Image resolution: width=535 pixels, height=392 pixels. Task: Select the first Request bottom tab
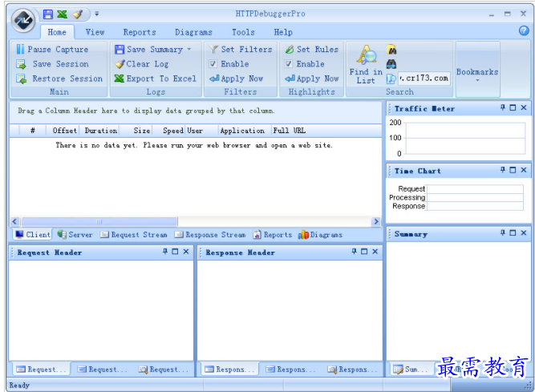(41, 370)
